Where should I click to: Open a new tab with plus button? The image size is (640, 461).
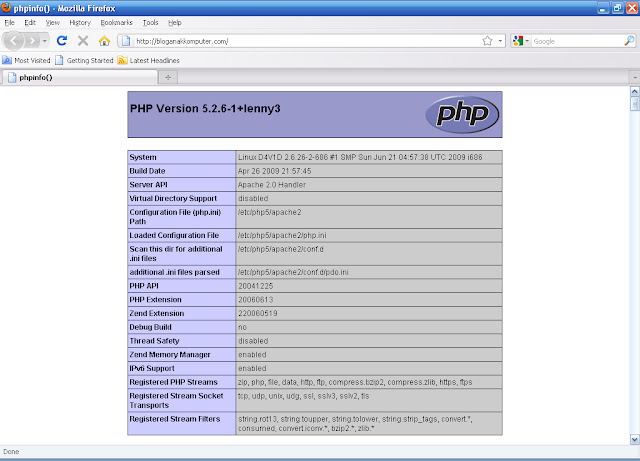[168, 78]
